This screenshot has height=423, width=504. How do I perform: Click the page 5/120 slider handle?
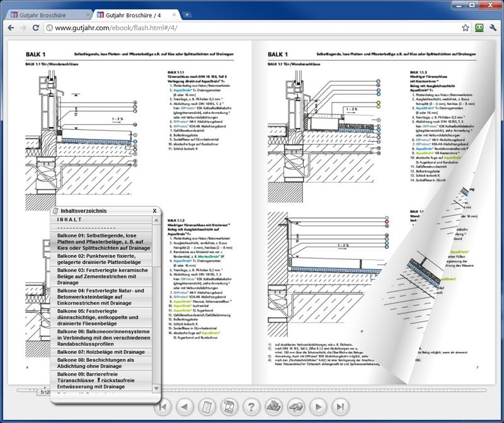pyautogui.click(x=45, y=392)
